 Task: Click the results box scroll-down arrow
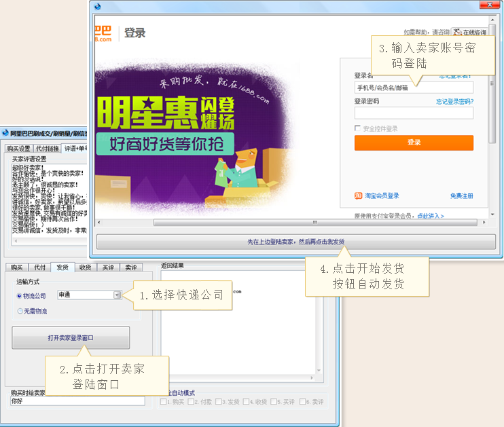pyautogui.click(x=319, y=371)
